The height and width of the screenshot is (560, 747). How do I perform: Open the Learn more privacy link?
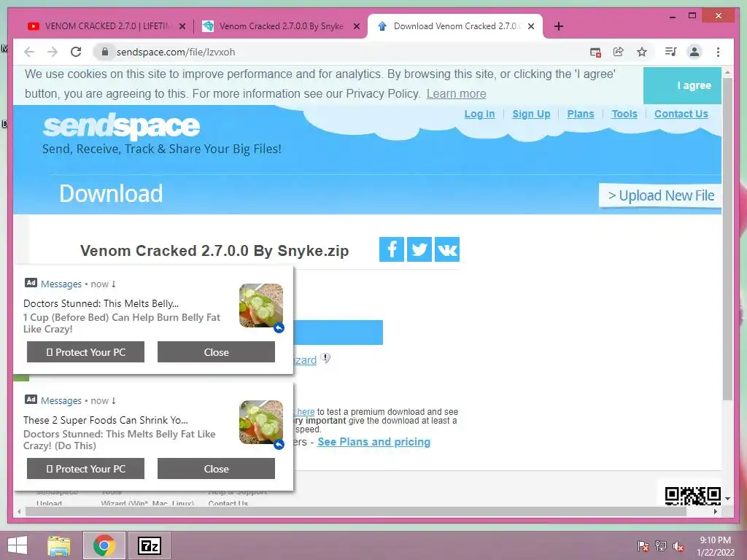click(456, 94)
